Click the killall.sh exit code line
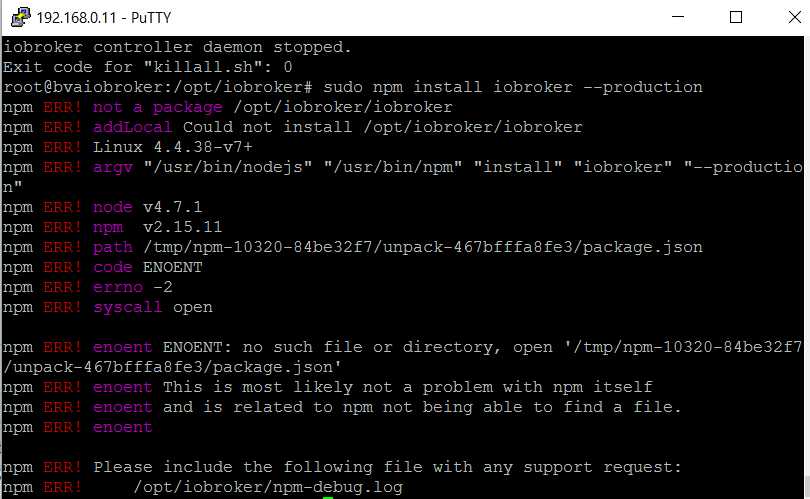810x499 pixels. click(147, 67)
